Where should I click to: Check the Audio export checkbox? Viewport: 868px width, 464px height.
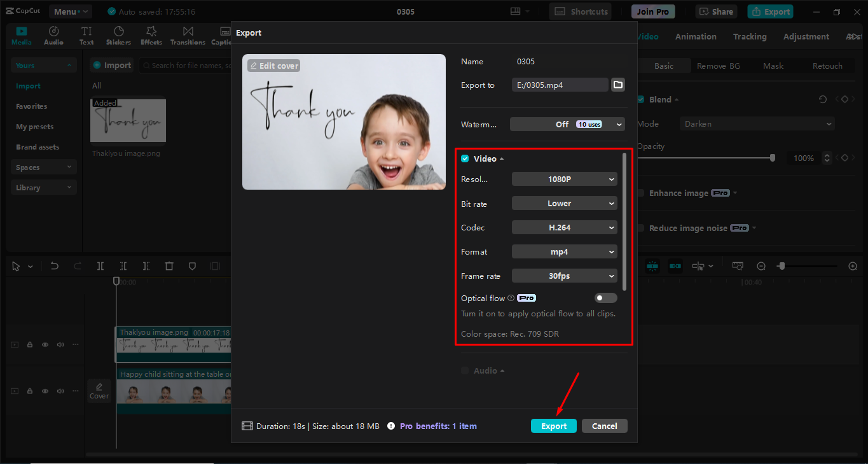464,370
